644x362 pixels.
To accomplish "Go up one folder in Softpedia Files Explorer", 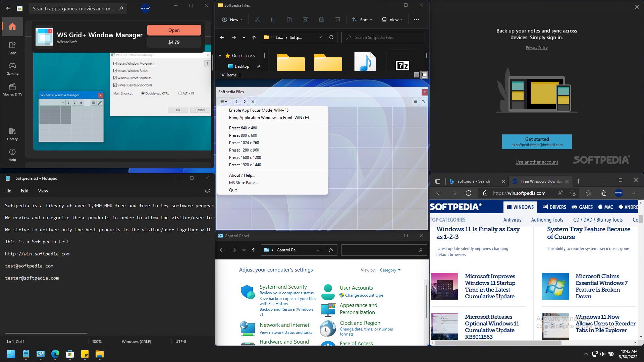I will click(x=254, y=38).
